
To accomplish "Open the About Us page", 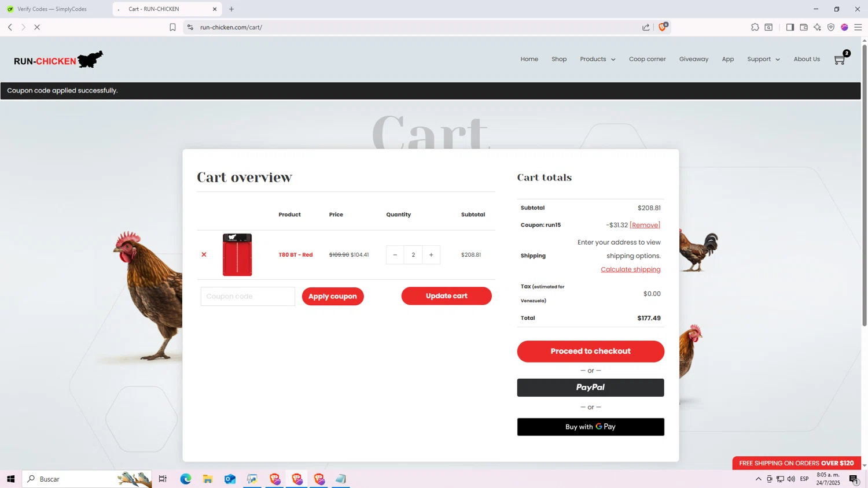I will (x=807, y=59).
